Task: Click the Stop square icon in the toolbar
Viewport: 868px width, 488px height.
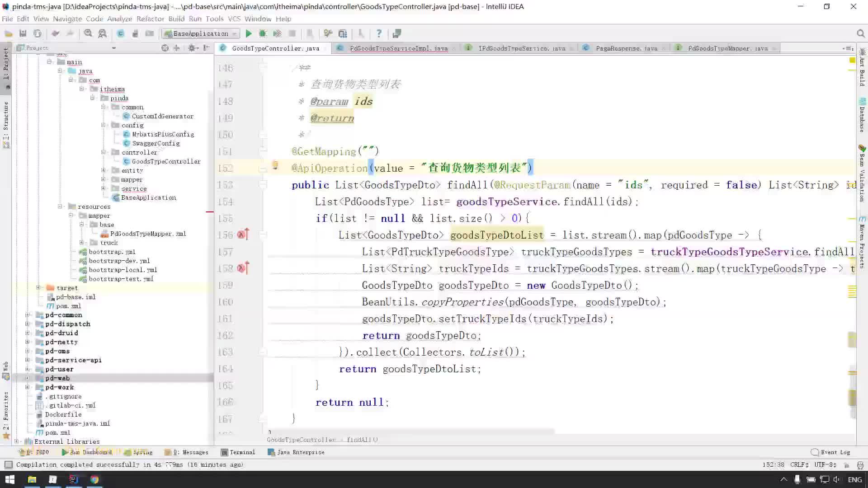Action: point(292,33)
